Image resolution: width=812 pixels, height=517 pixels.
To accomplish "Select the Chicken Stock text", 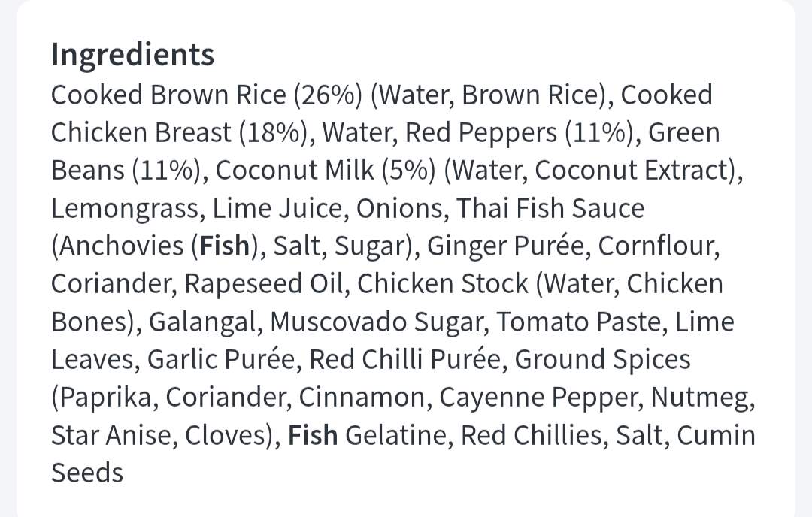I will click(x=443, y=283).
